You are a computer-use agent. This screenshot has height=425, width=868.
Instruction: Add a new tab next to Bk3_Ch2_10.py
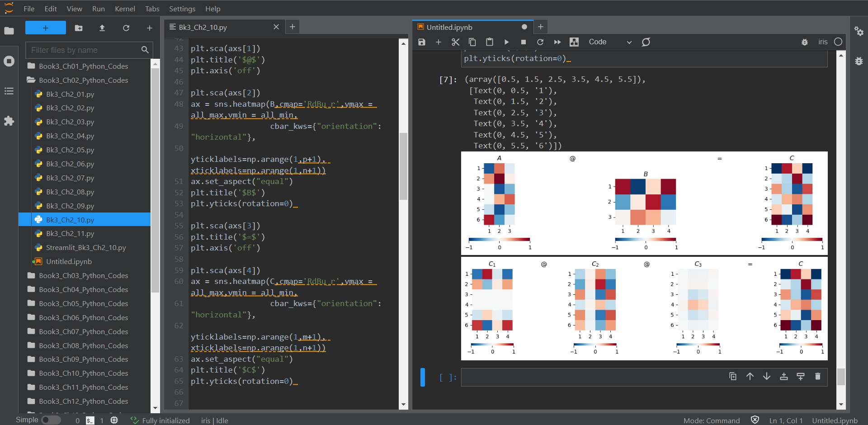(x=292, y=27)
